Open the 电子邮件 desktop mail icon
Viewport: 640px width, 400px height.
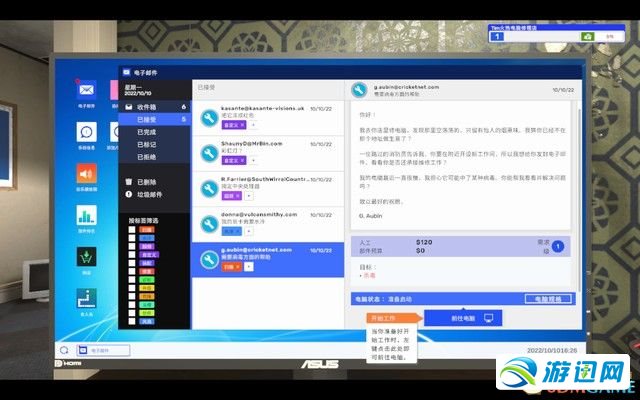(x=87, y=91)
